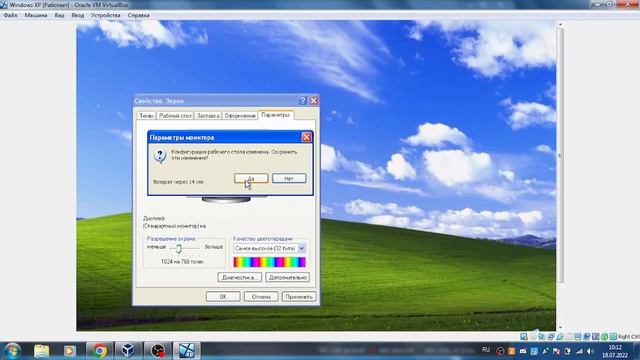Click the USB indicator in VirtualBox status bar
Viewport: 640px width, 360px height.
(560, 337)
